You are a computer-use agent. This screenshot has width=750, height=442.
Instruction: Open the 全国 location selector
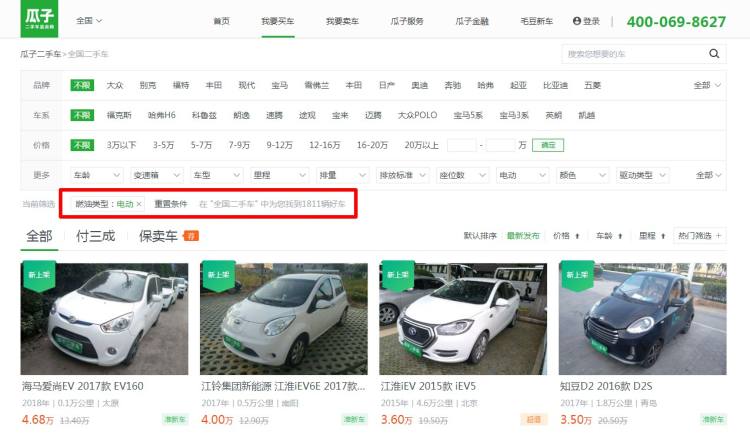coord(89,21)
